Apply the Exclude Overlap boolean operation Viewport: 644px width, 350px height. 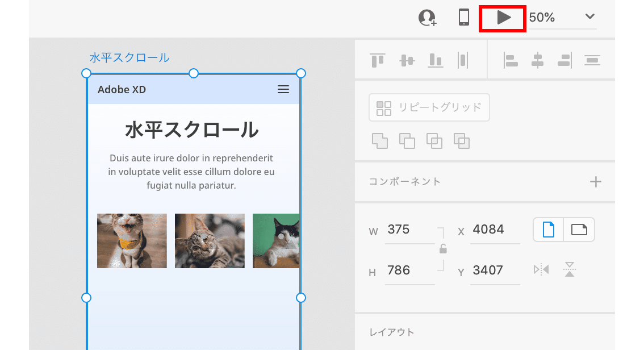[x=462, y=141]
